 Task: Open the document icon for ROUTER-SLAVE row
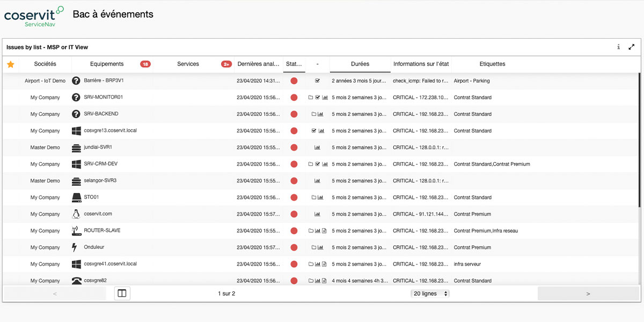pos(324,231)
